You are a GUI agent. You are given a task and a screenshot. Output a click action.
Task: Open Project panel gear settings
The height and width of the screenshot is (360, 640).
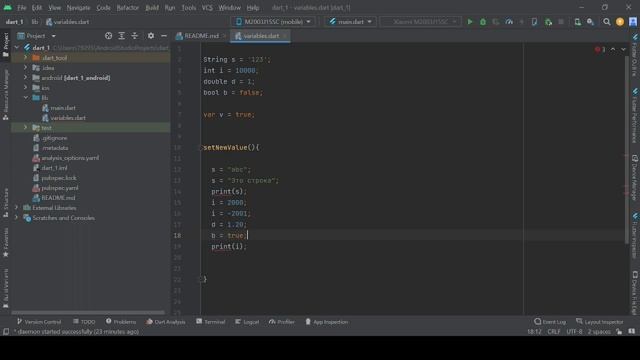pyautogui.click(x=151, y=36)
